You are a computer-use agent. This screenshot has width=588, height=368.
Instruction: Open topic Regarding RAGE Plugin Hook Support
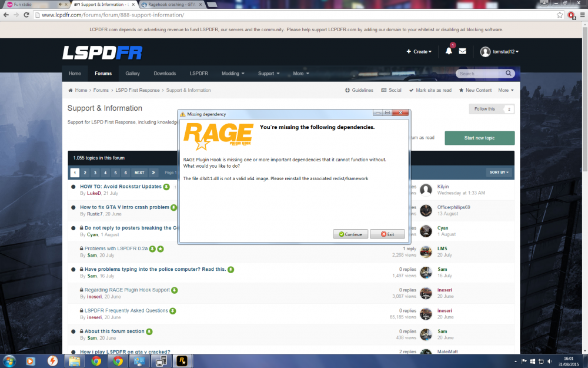pos(127,290)
